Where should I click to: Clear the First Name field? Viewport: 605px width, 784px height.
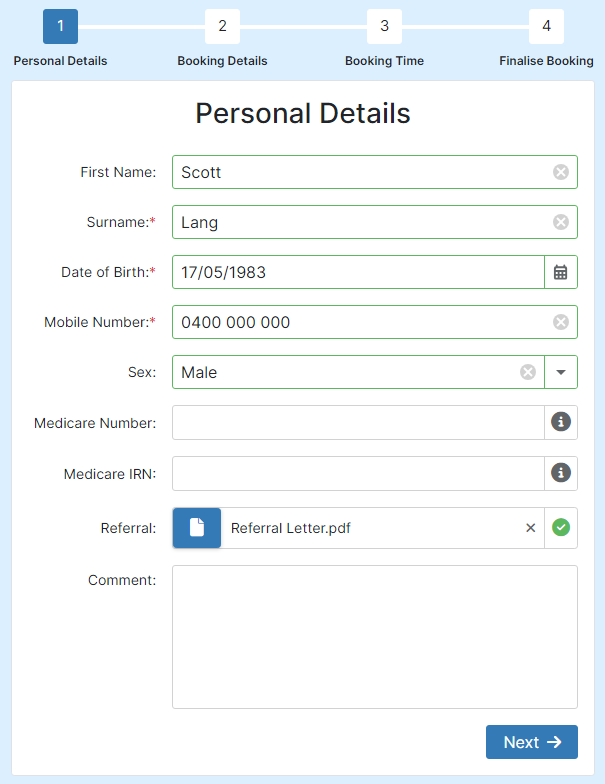click(x=560, y=172)
